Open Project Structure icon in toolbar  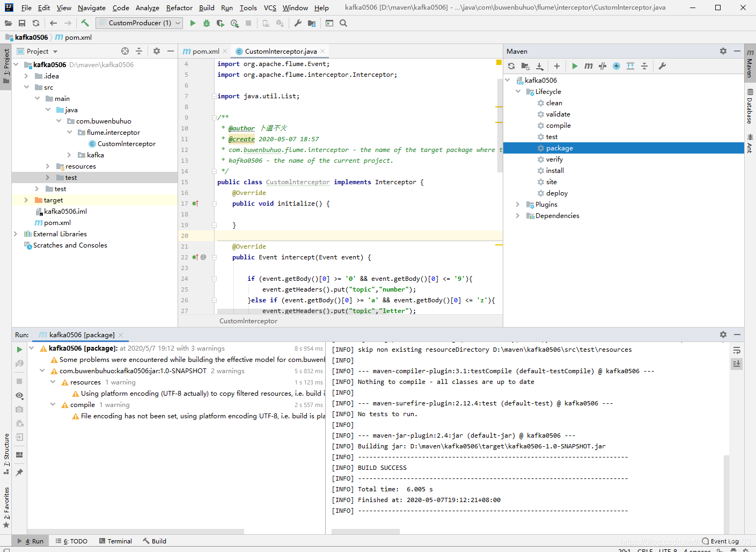point(312,23)
